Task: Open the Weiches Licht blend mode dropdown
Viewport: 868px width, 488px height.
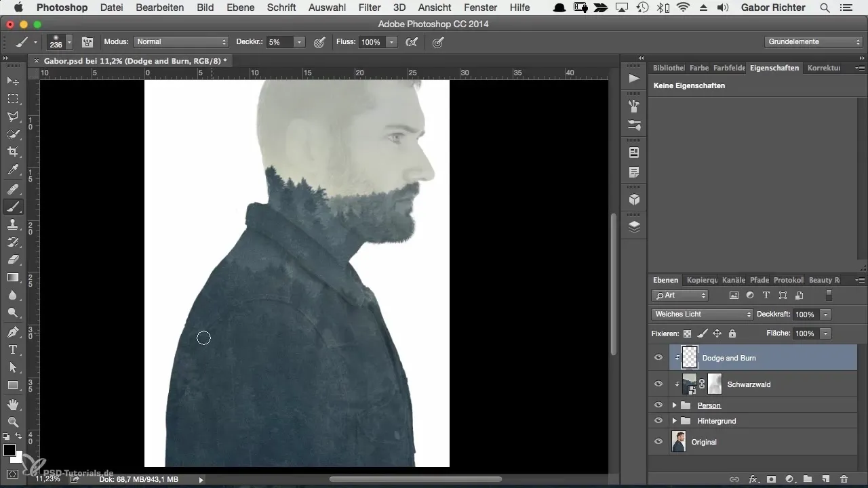Action: [x=702, y=314]
